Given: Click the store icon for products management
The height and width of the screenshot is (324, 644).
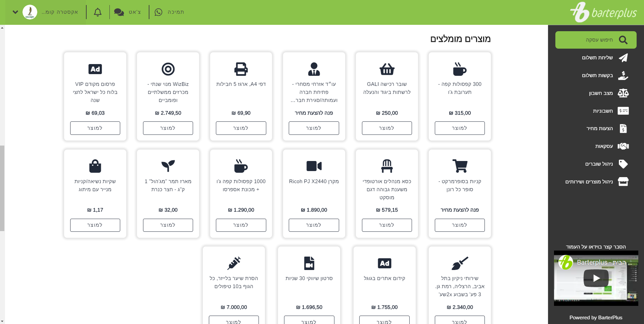Looking at the screenshot, I should [x=623, y=182].
